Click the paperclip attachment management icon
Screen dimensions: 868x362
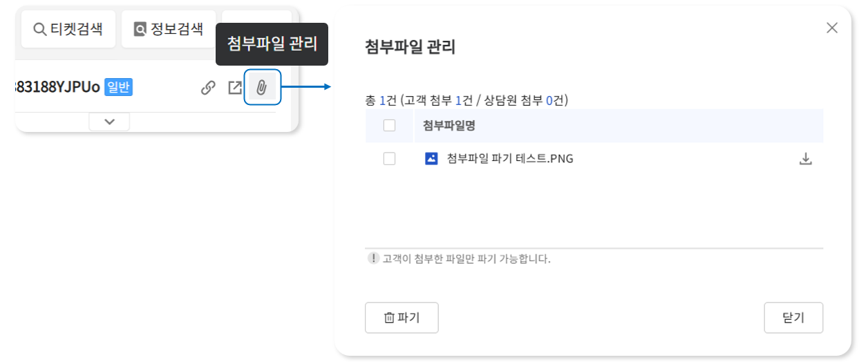click(262, 88)
